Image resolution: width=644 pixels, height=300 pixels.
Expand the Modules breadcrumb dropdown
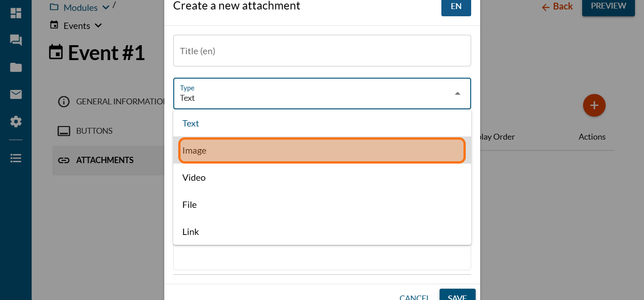[x=106, y=7]
